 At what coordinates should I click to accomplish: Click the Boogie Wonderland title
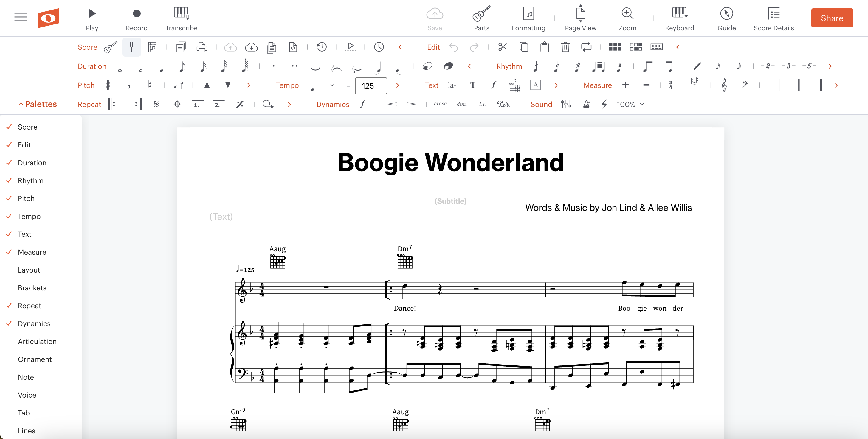click(x=450, y=163)
